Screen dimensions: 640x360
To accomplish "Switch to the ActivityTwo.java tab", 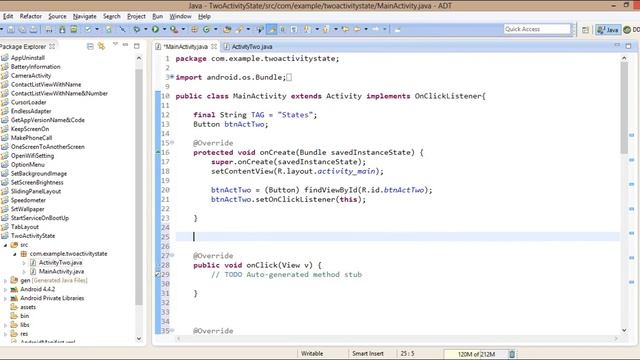I will click(248, 47).
